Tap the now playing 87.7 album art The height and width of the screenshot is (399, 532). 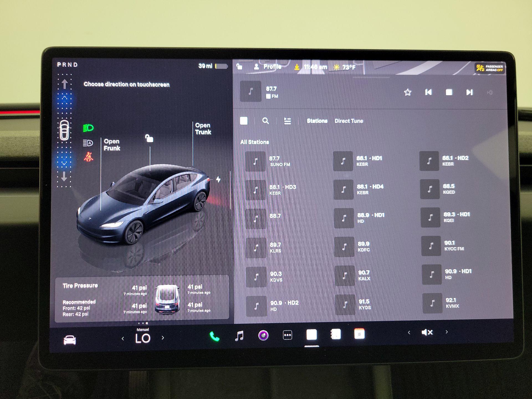click(x=250, y=91)
